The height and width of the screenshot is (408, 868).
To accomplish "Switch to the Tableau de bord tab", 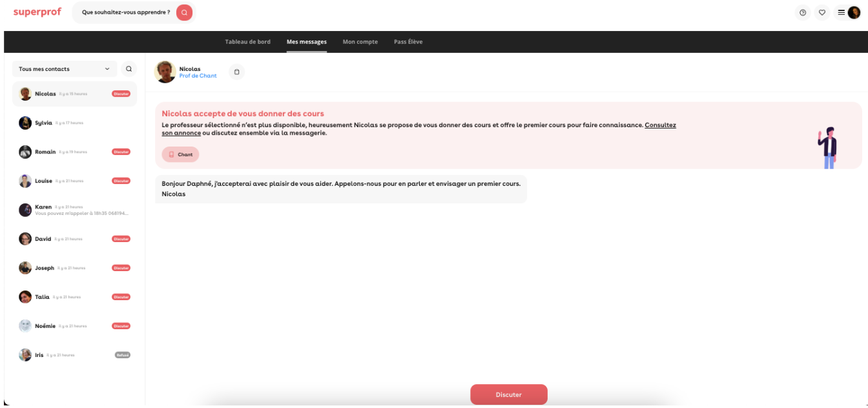I will click(247, 42).
